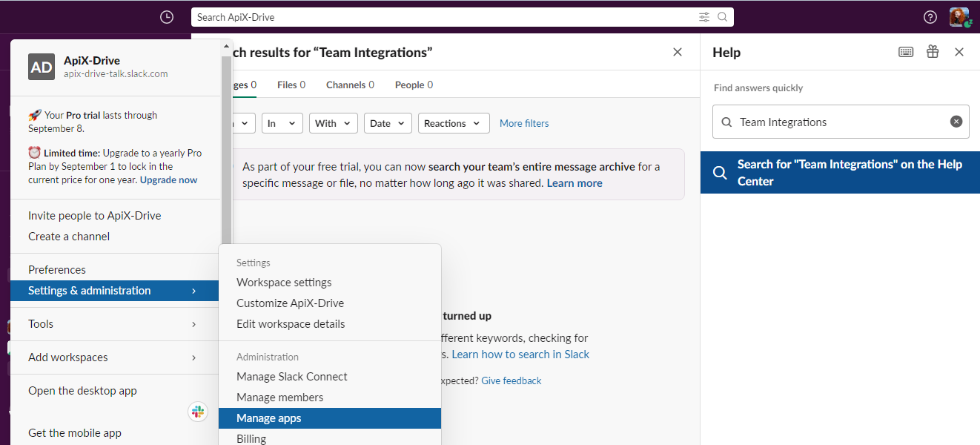Screen dimensions: 980x445
Task: Click Learn more in trial banner
Action: coord(575,183)
